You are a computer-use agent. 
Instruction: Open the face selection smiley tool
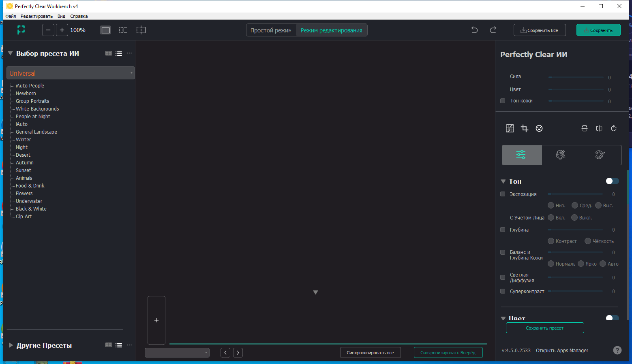click(x=539, y=128)
